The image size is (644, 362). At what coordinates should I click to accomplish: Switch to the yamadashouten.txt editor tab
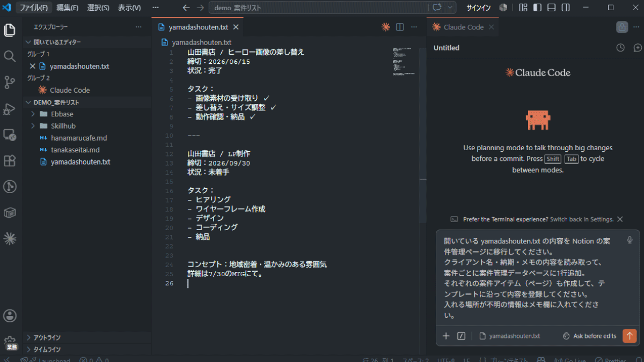click(198, 27)
